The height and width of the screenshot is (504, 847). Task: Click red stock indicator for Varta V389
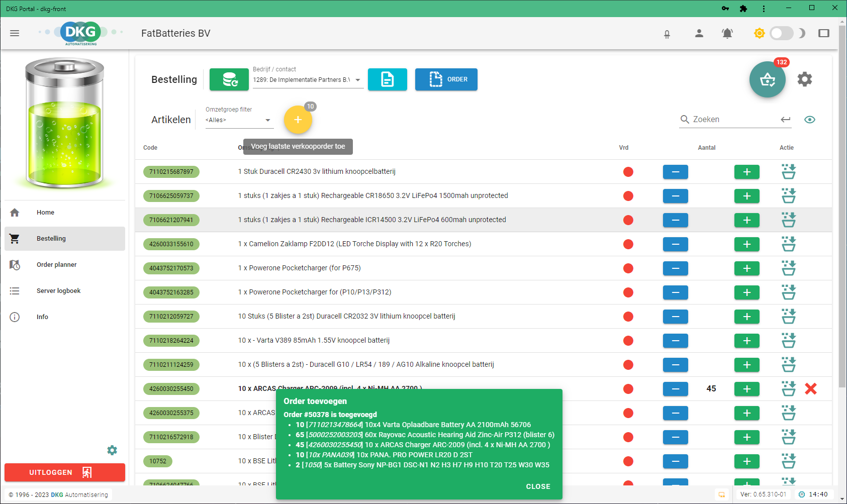coord(628,341)
